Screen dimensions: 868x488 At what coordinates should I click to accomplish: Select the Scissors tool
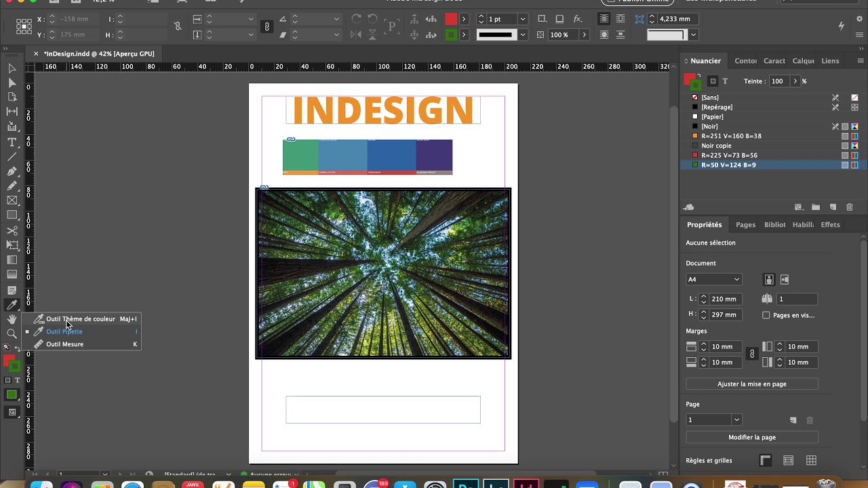point(12,230)
